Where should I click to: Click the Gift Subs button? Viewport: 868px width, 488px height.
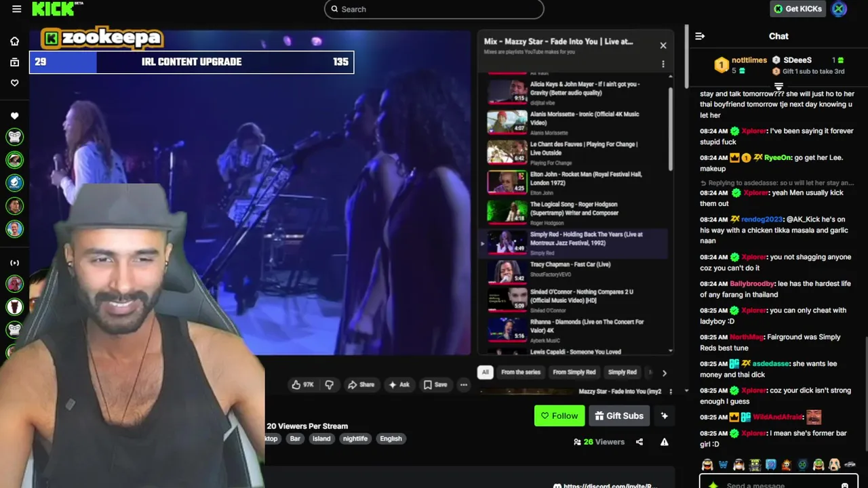(619, 415)
